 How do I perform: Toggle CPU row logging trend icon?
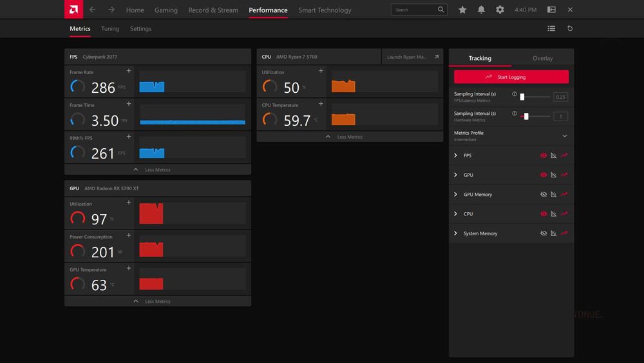pos(564,214)
